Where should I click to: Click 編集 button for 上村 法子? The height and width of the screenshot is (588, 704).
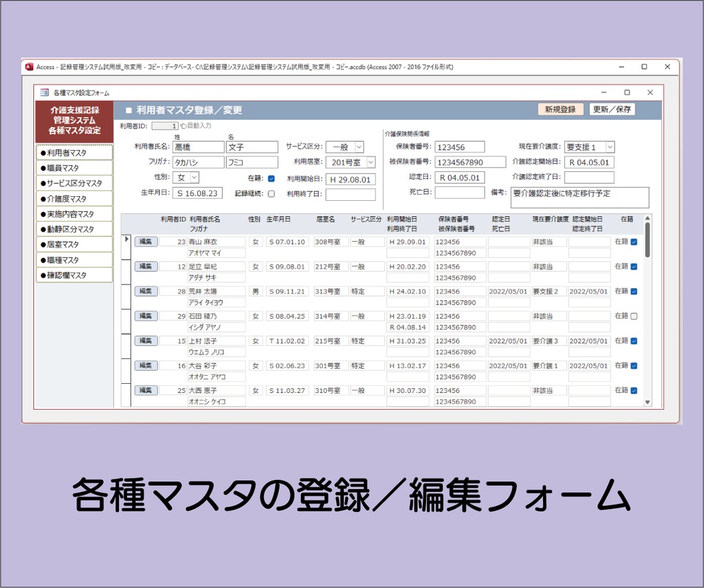146,341
